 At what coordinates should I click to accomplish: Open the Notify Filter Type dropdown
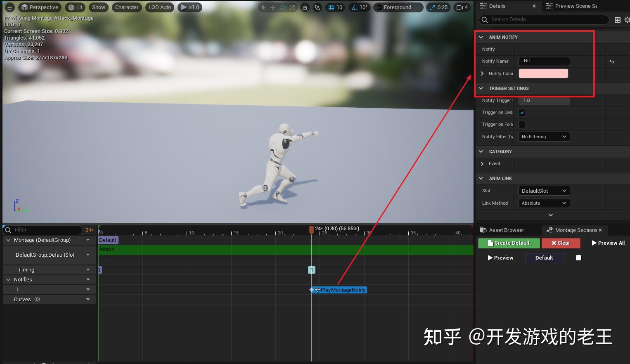tap(544, 137)
